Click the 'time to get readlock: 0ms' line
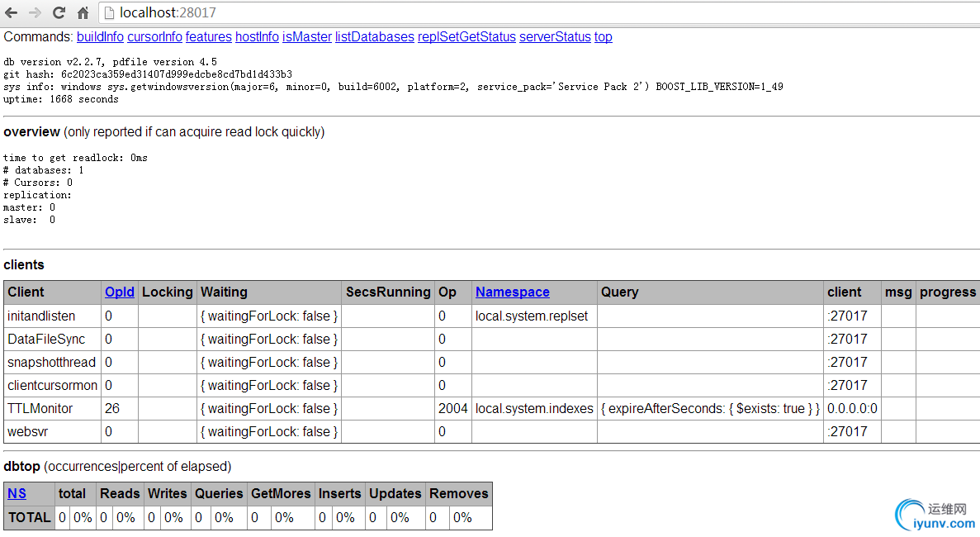This screenshot has height=537, width=980. coord(76,158)
